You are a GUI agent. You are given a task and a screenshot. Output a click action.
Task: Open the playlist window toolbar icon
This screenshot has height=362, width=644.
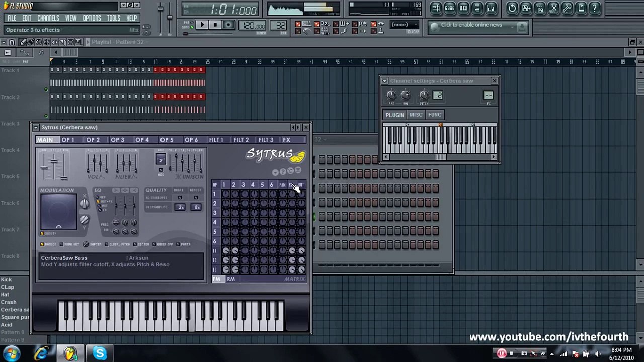436,8
